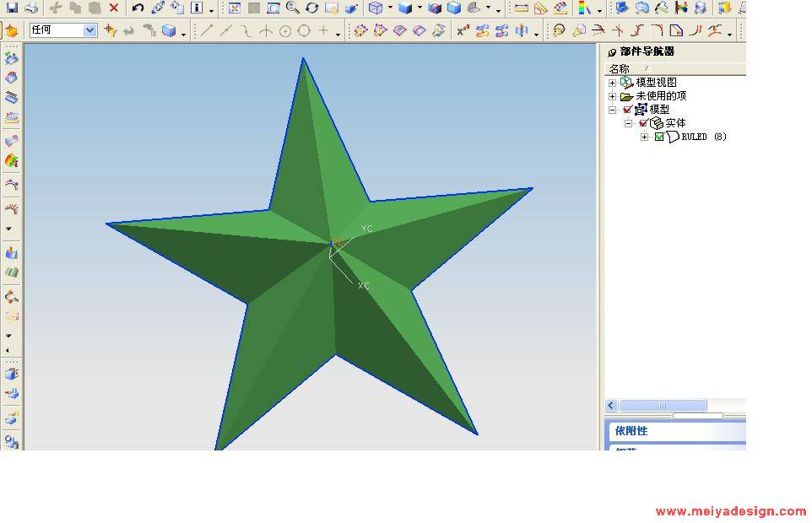
Task: Expand the RULED (8) feature node
Action: [644, 137]
